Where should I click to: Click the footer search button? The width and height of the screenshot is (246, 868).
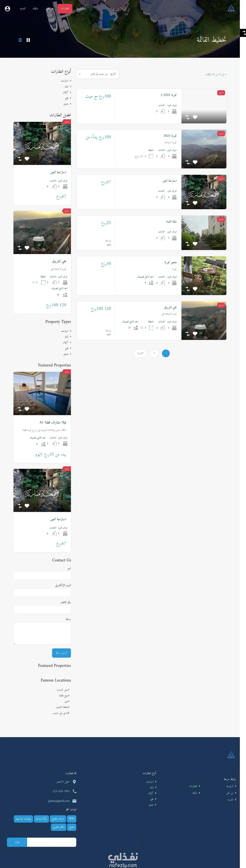[17, 842]
